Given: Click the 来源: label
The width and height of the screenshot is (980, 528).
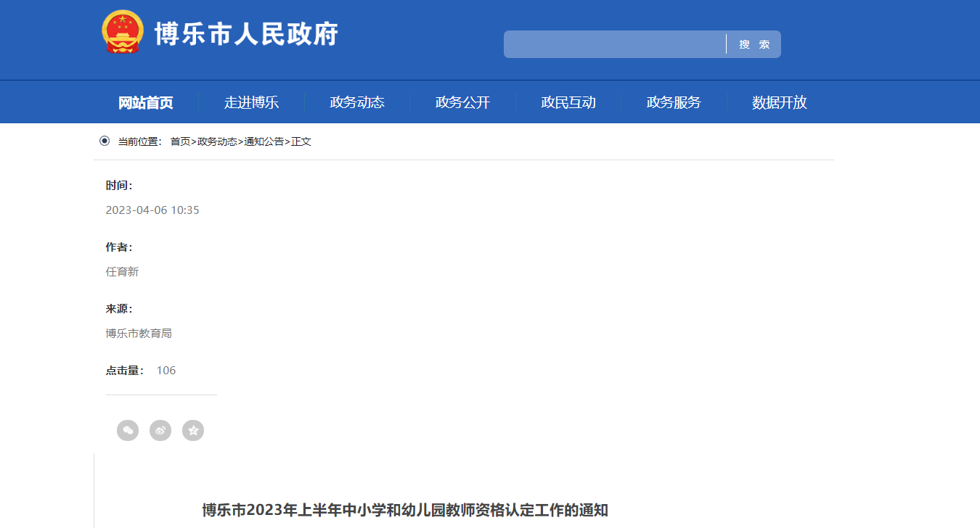Looking at the screenshot, I should [x=119, y=309].
